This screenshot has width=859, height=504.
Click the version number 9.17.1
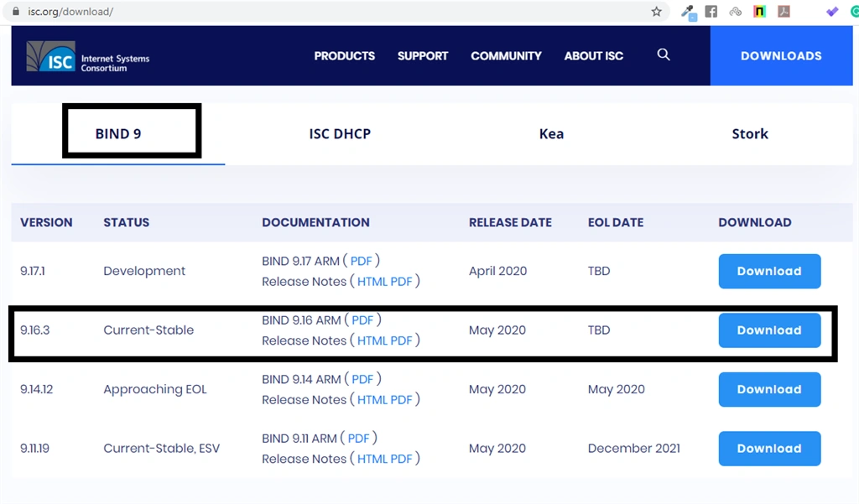[33, 271]
